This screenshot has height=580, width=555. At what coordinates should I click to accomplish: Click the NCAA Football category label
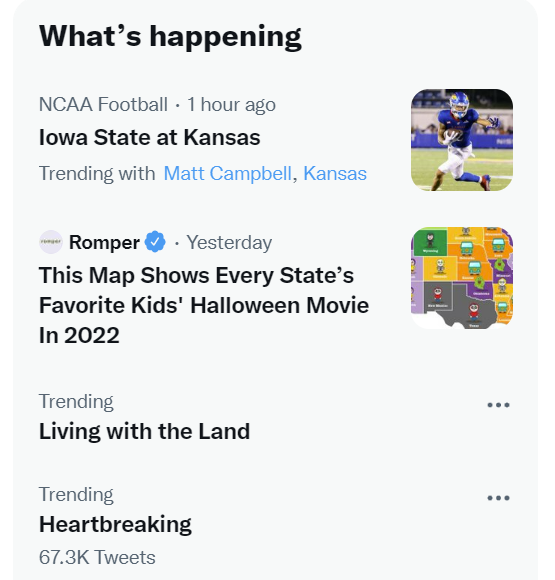pos(103,104)
